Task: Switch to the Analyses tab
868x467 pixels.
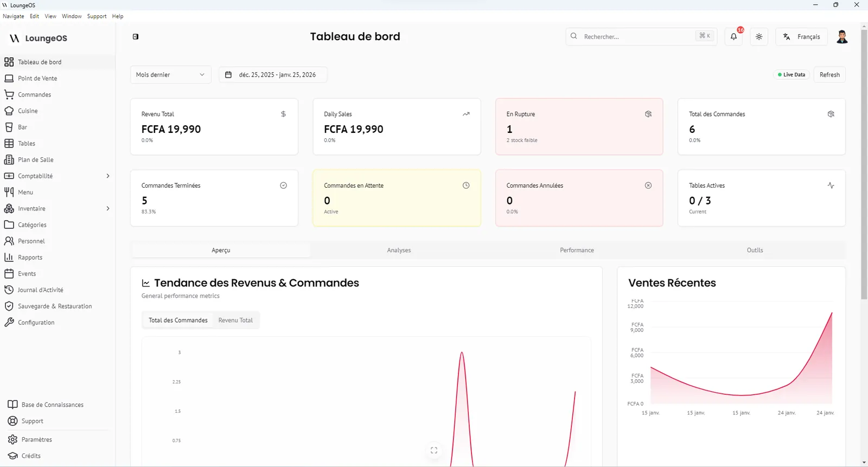Action: coord(399,250)
